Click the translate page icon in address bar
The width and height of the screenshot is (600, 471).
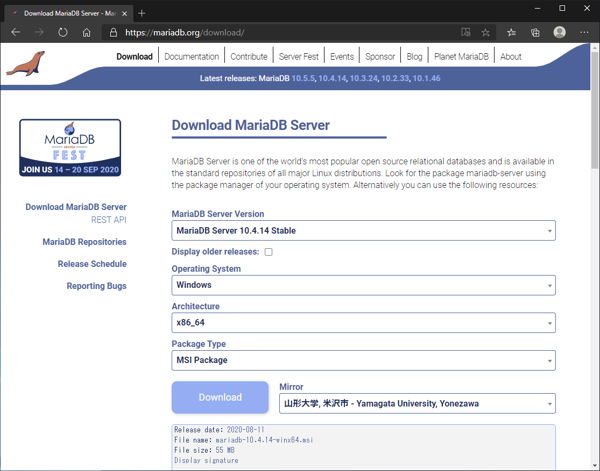(465, 33)
